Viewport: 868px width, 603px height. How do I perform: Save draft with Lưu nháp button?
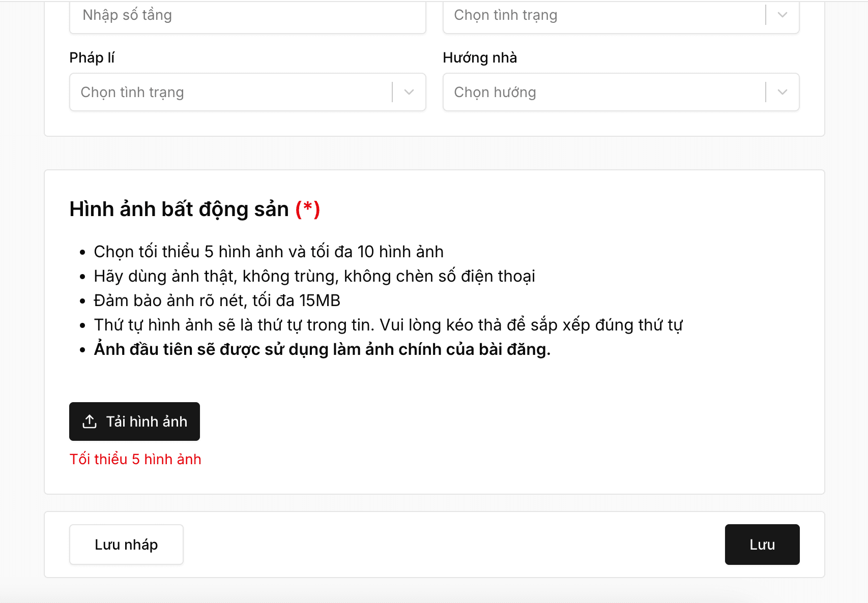(126, 545)
